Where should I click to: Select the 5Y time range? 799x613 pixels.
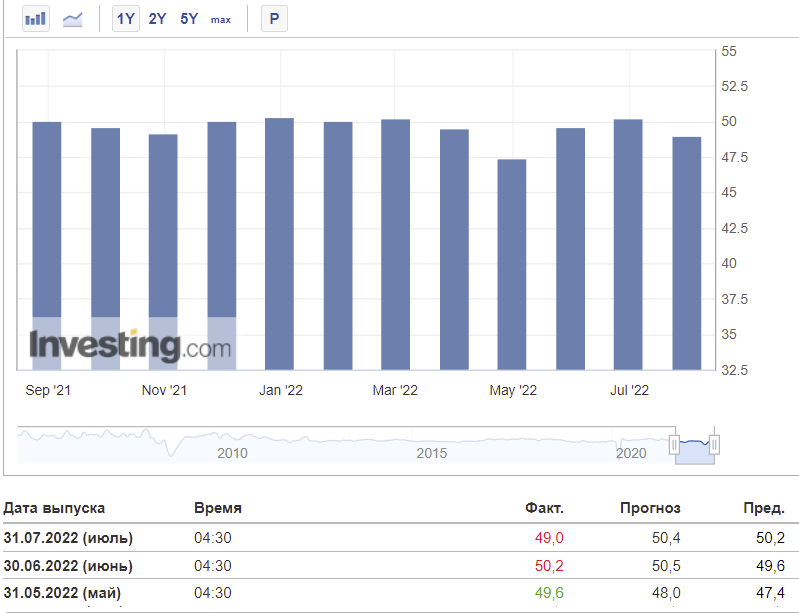189,19
